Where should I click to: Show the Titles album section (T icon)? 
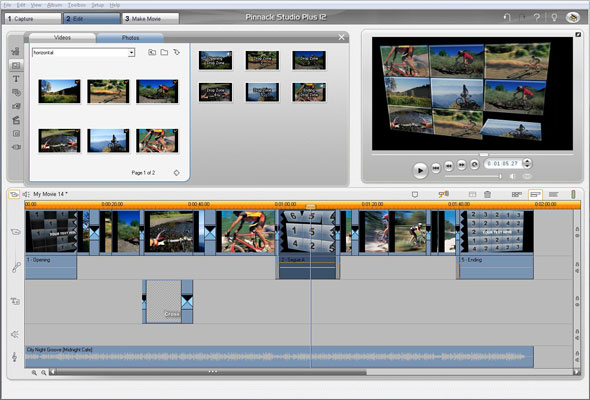pyautogui.click(x=16, y=79)
